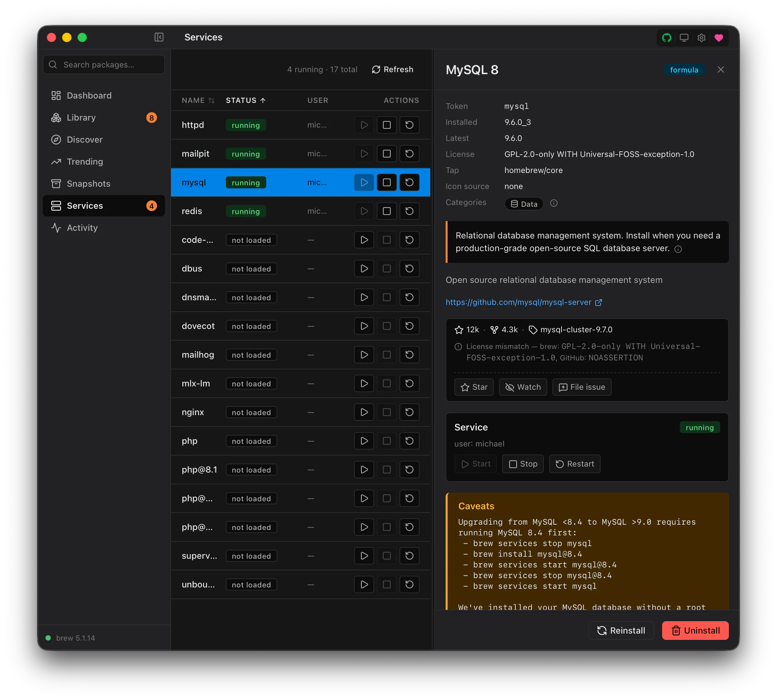Open the mysql-server GitHub link
The width and height of the screenshot is (777, 700).
pos(523,302)
